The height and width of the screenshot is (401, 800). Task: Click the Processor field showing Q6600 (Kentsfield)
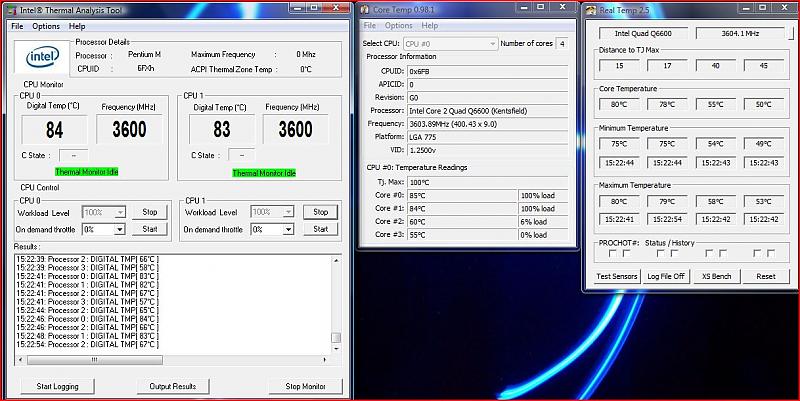tap(487, 111)
